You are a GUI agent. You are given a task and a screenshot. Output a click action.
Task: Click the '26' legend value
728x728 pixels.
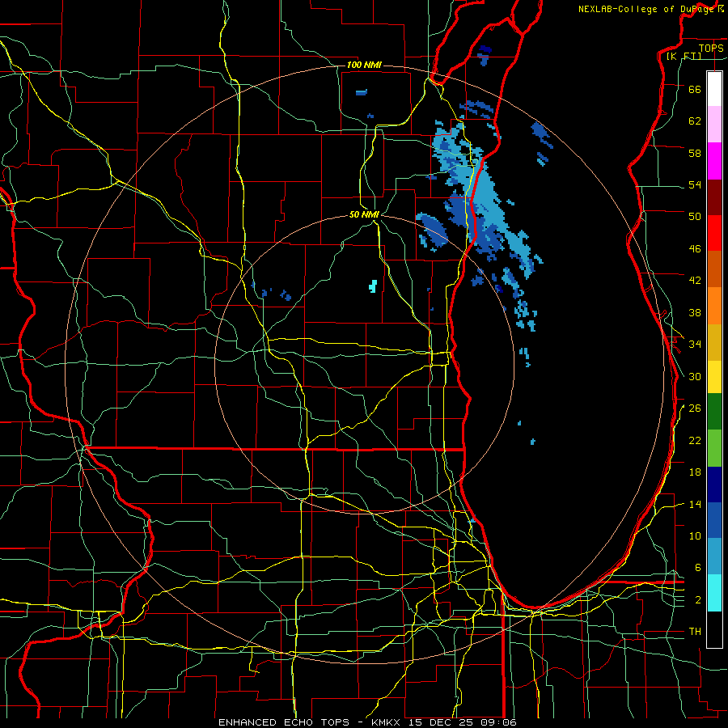695,408
